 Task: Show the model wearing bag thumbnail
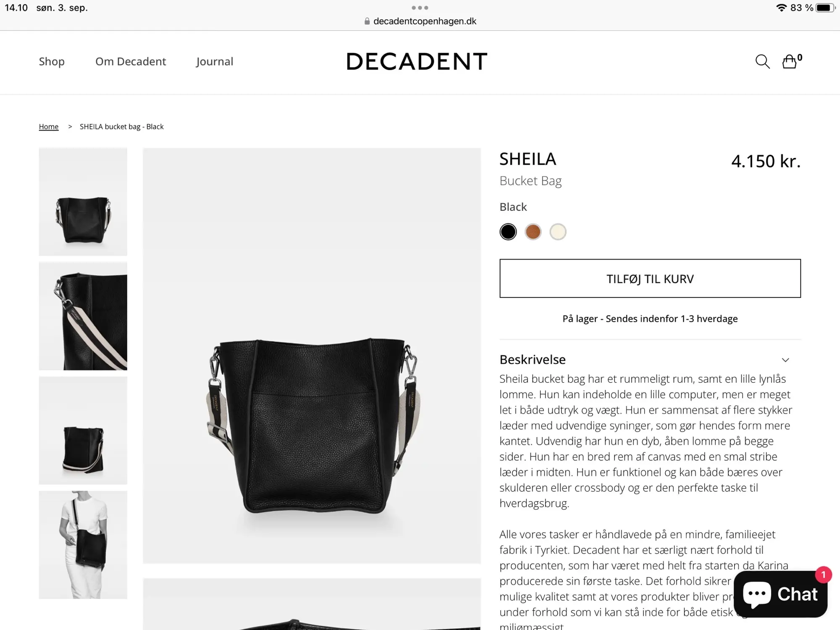pyautogui.click(x=83, y=545)
